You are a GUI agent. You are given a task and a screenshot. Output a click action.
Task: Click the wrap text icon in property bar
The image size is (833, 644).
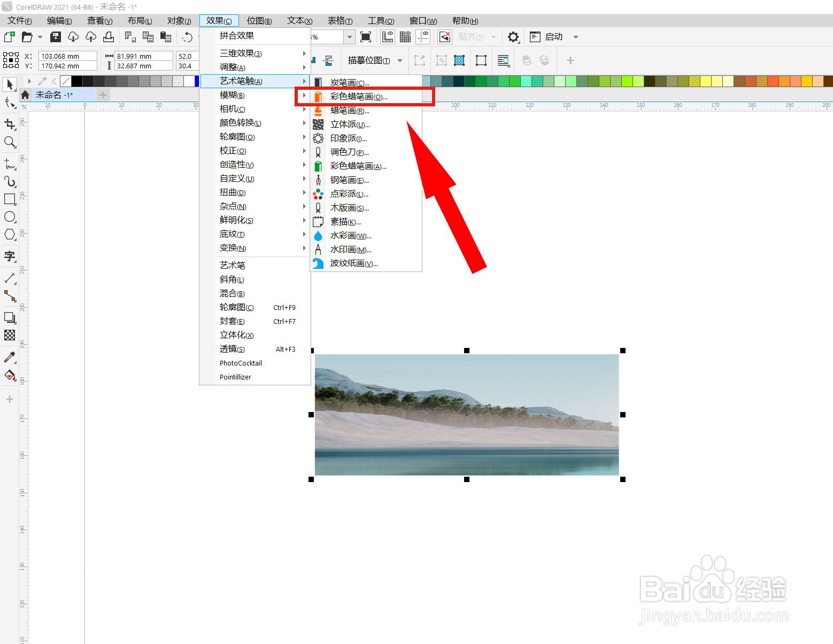pos(503,60)
